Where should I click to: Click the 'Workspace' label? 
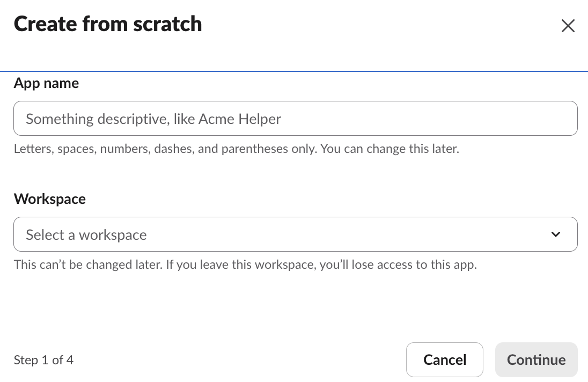[50, 199]
